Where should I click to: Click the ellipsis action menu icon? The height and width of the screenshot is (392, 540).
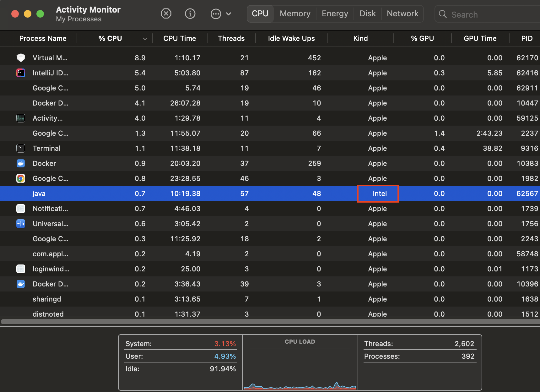[216, 14]
